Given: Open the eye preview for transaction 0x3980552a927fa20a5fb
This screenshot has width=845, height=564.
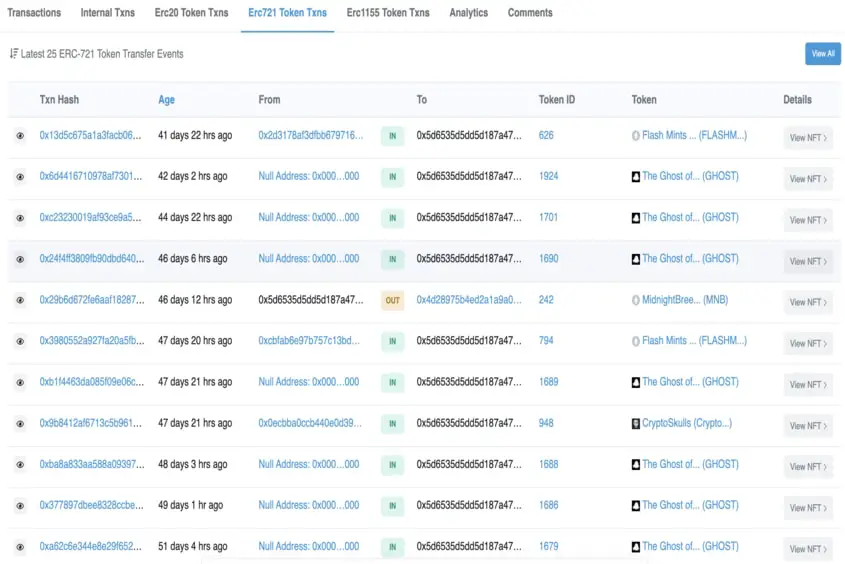Looking at the screenshot, I should (20, 341).
